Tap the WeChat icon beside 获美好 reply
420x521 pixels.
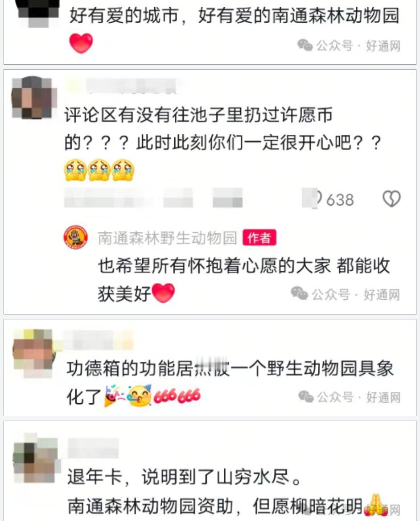tap(300, 293)
